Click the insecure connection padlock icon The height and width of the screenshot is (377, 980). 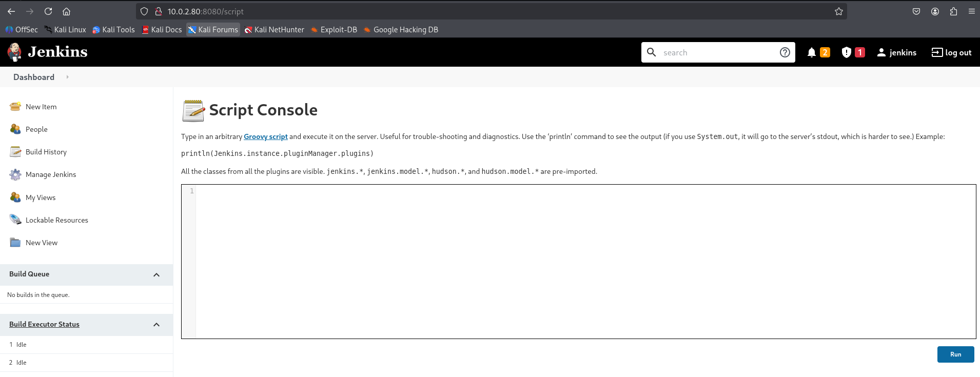click(159, 11)
